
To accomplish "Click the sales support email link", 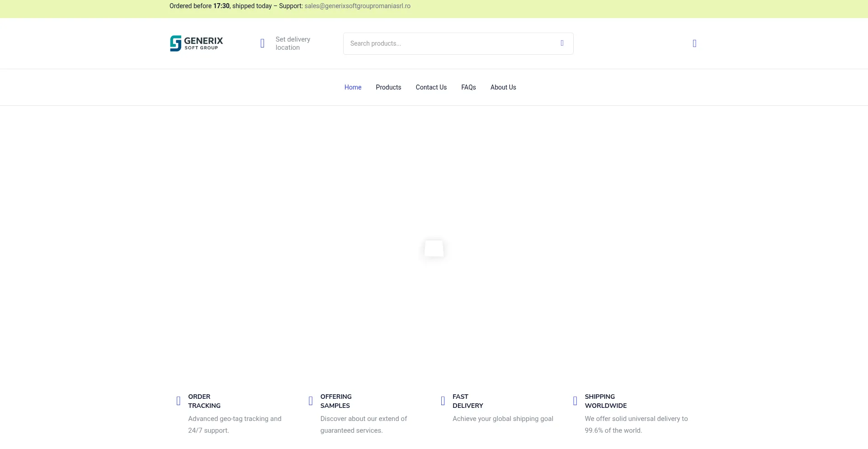I will click(358, 6).
